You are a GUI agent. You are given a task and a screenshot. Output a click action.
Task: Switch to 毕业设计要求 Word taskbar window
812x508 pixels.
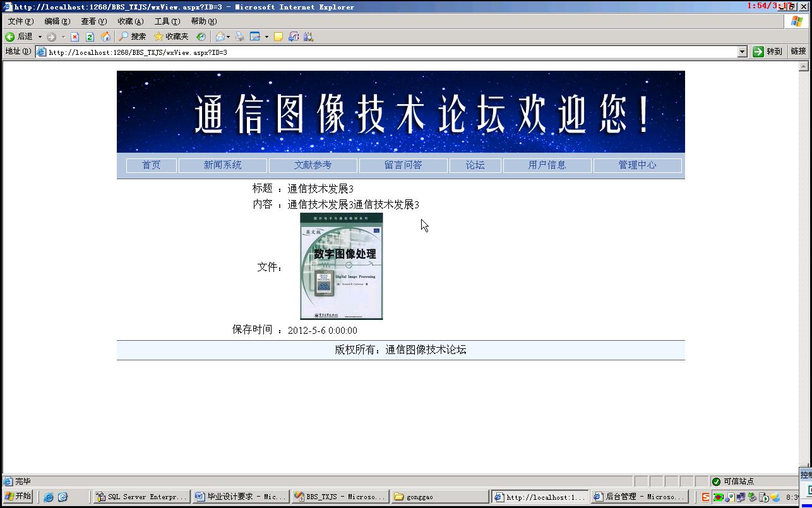coord(241,497)
